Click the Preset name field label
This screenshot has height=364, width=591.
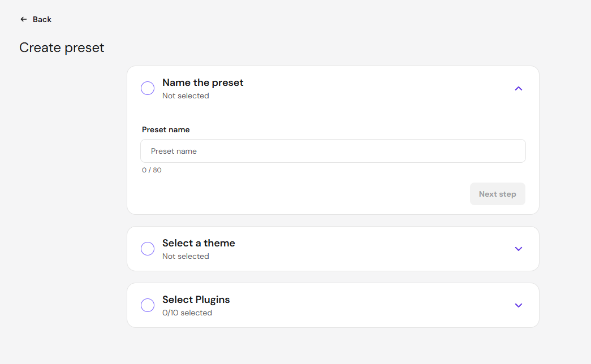point(166,129)
